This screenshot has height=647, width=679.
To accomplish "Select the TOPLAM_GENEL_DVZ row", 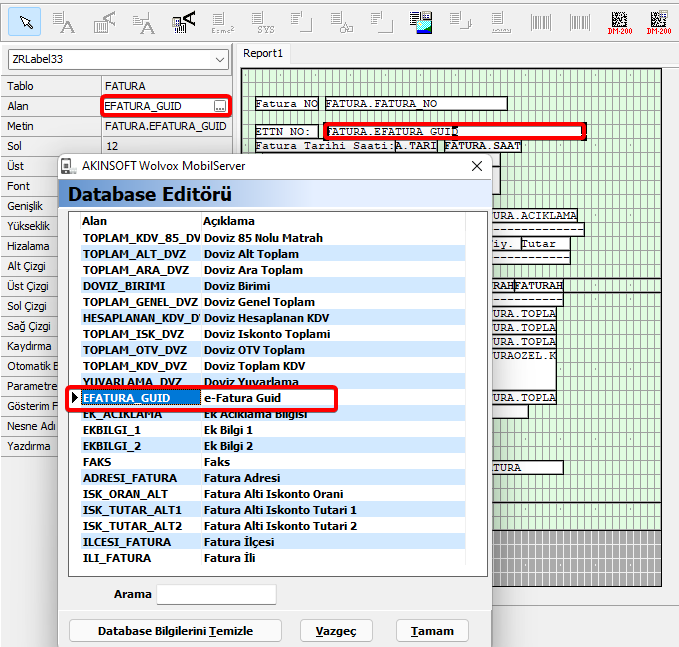I will (273, 302).
